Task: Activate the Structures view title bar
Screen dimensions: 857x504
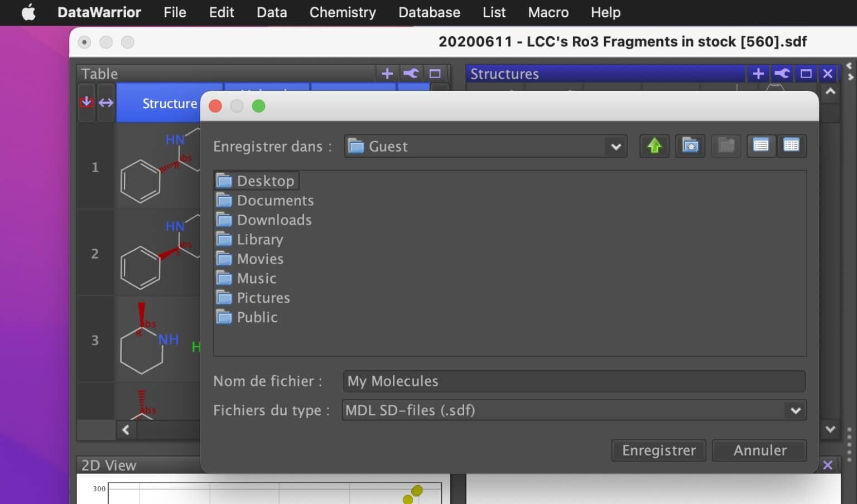Action: coord(606,74)
